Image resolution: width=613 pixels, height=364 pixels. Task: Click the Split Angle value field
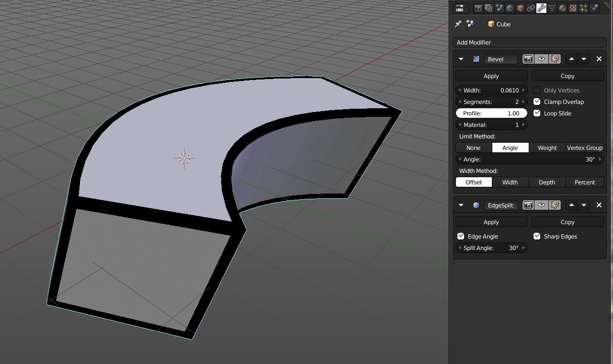pyautogui.click(x=491, y=248)
